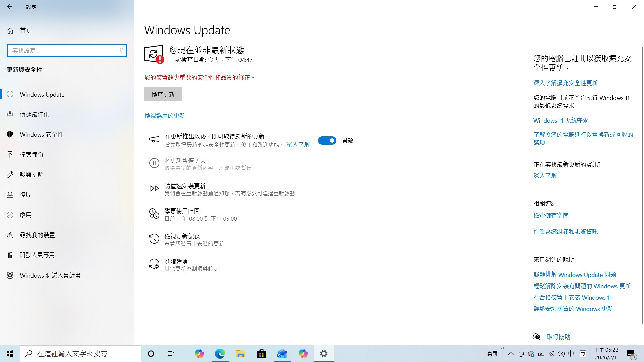Screen dimensions: 644x362
Task: Open first Copilot icon left of Edge
Action: (199, 354)
